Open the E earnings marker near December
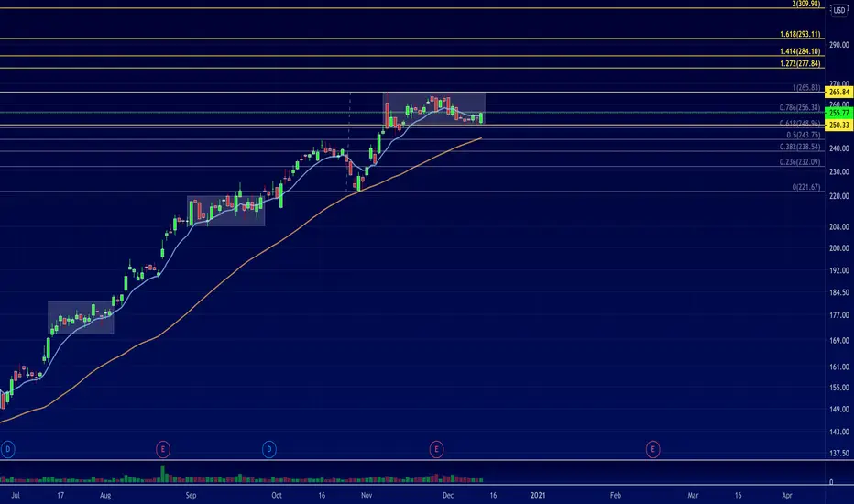This screenshot has width=854, height=504. pos(436,450)
